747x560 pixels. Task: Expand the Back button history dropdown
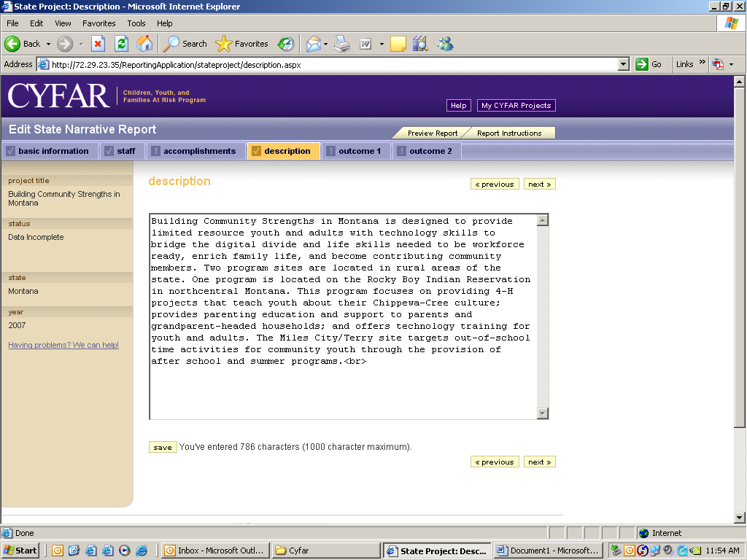coord(48,44)
